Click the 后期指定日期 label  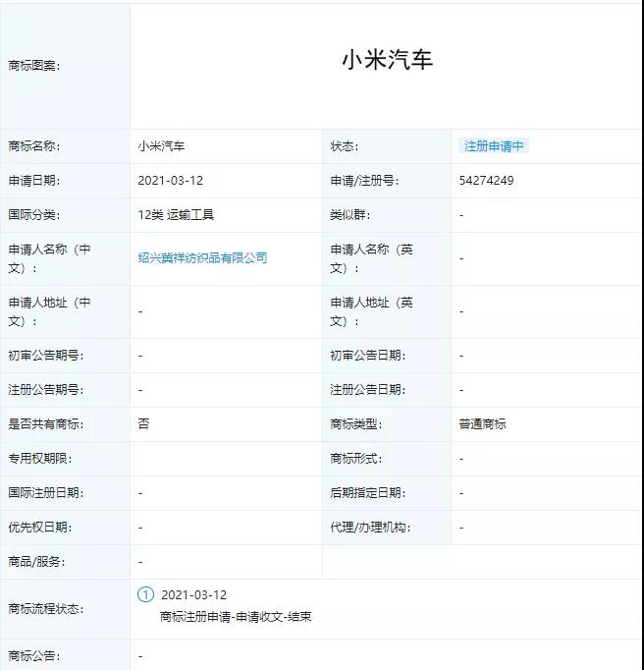[x=368, y=492]
